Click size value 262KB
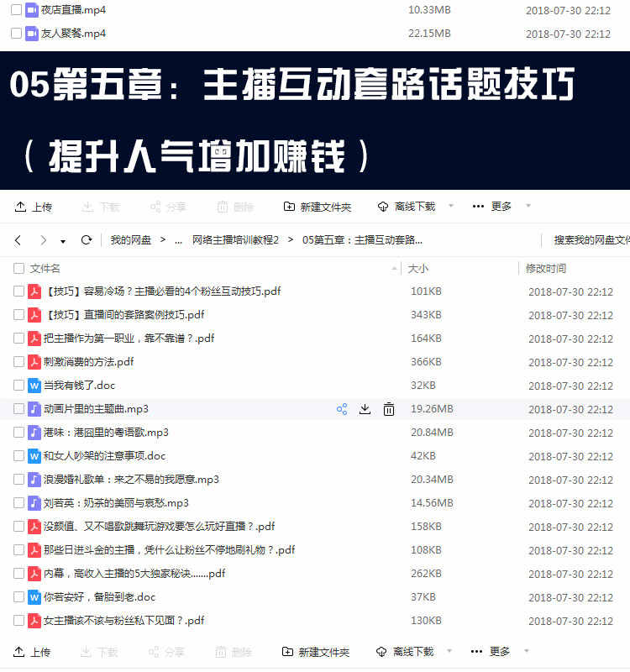Screen dimensions: 630x672 click(x=426, y=574)
